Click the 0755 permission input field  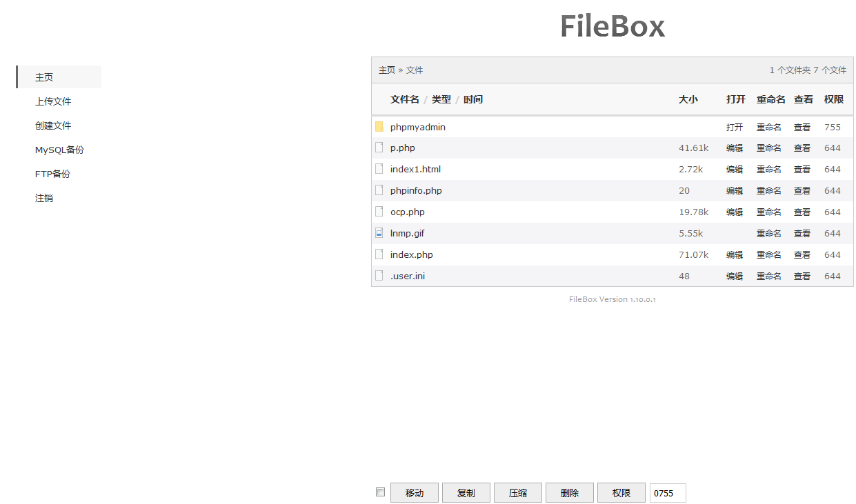click(x=667, y=493)
